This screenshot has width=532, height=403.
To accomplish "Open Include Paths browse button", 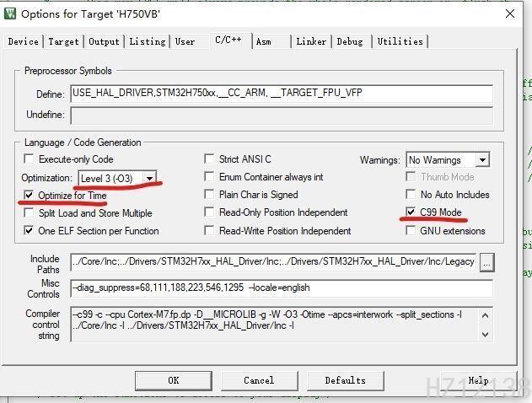I will click(486, 262).
